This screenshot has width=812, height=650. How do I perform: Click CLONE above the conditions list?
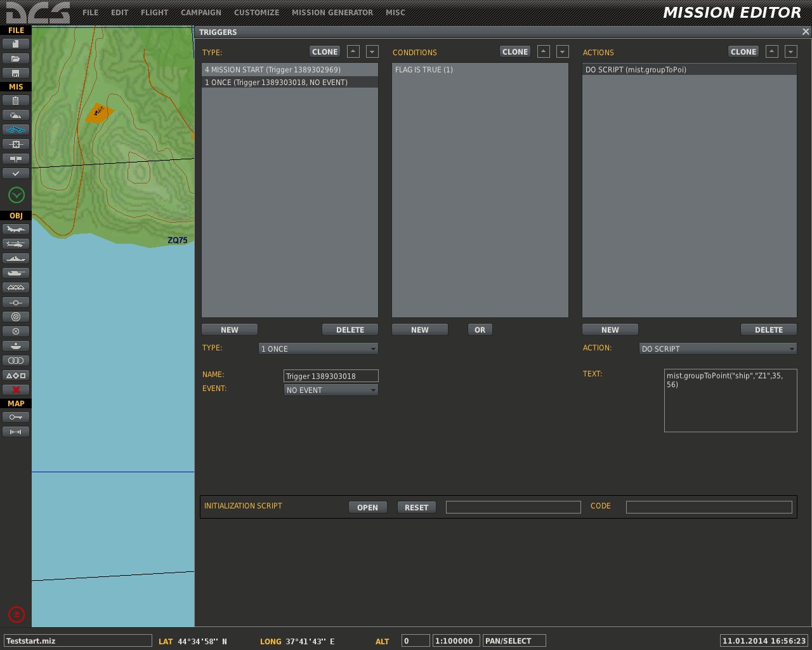[515, 51]
